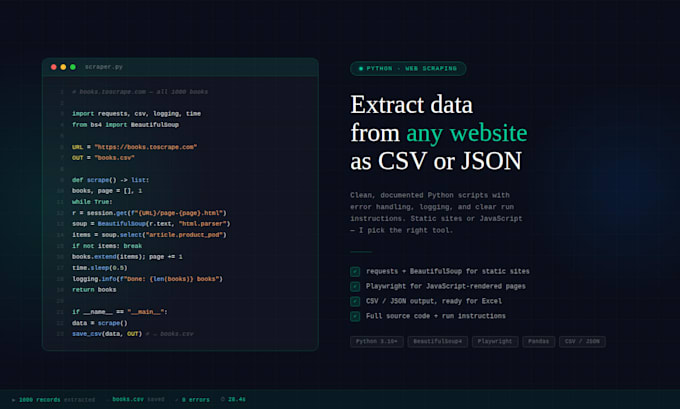The image size is (680, 409).
Task: Toggle the requests + BeautifulSoup checkbox
Action: [x=355, y=272]
